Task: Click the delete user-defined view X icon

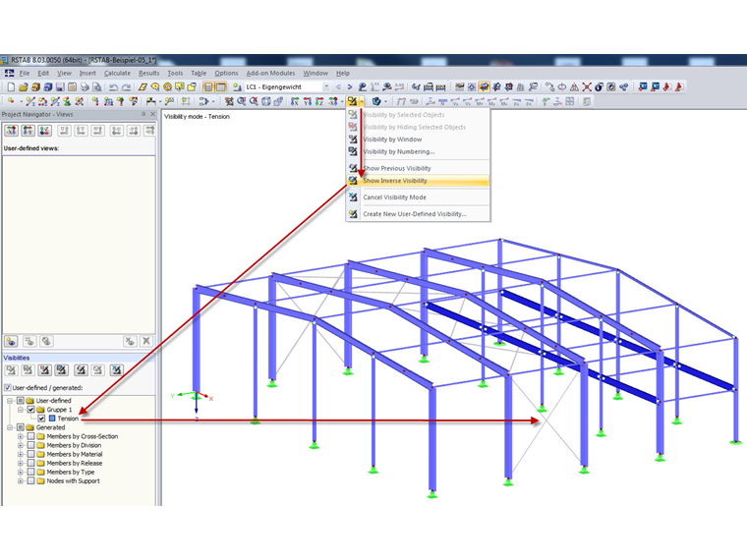Action: (x=146, y=341)
